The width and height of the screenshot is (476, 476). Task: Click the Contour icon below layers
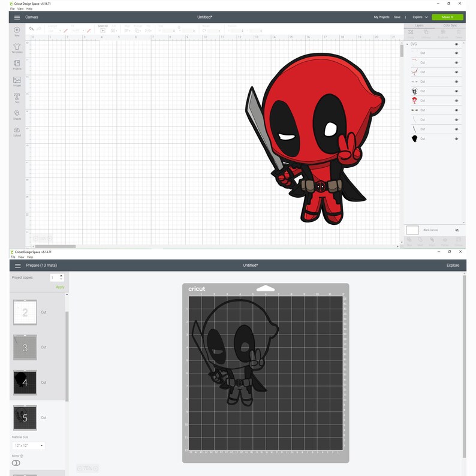click(x=459, y=240)
